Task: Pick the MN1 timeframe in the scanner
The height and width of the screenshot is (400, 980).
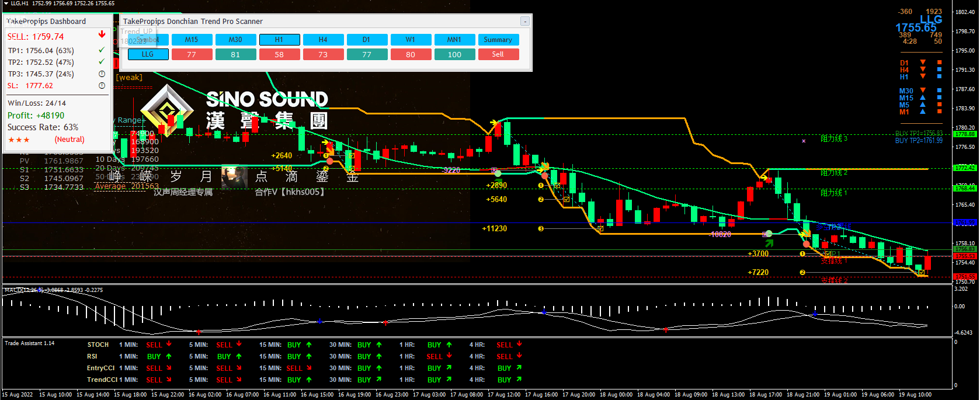Action: (454, 40)
